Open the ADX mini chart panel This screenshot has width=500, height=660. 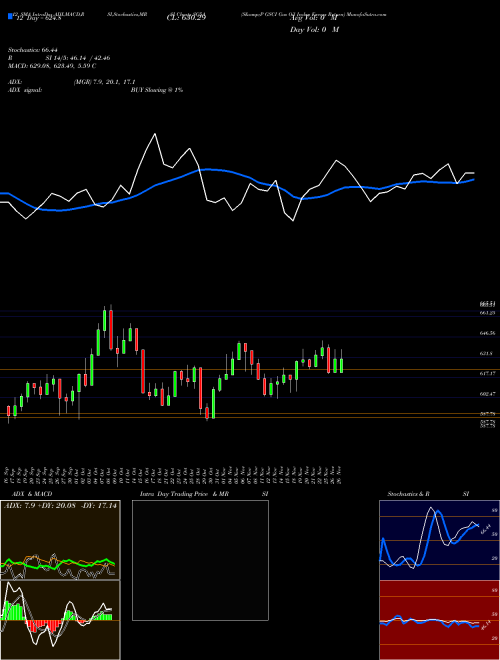[x=60, y=540]
